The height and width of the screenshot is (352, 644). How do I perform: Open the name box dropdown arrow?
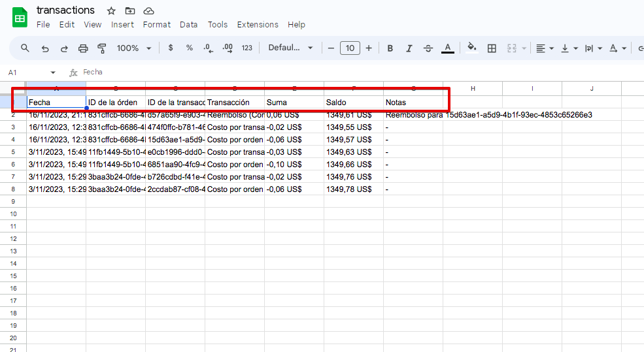click(x=53, y=72)
